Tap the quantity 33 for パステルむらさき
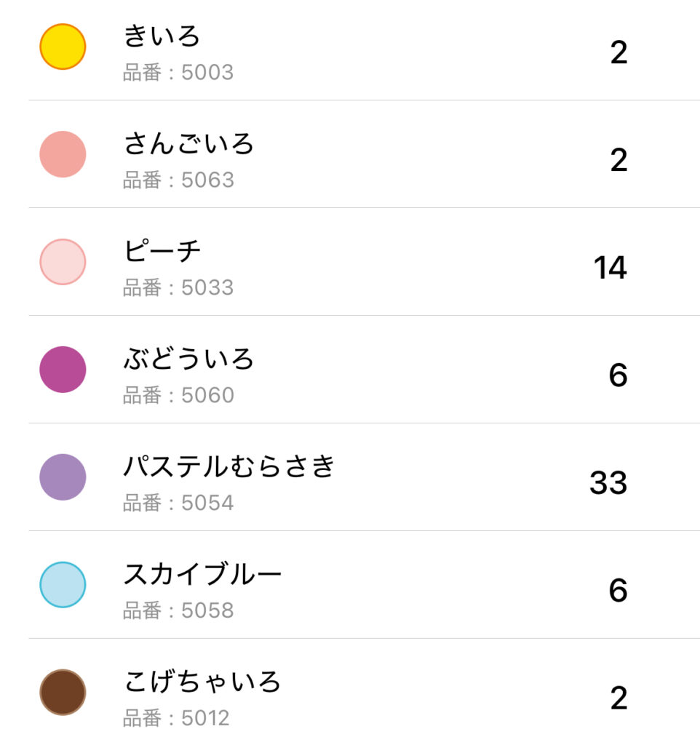The height and width of the screenshot is (745, 700). pyautogui.click(x=608, y=483)
